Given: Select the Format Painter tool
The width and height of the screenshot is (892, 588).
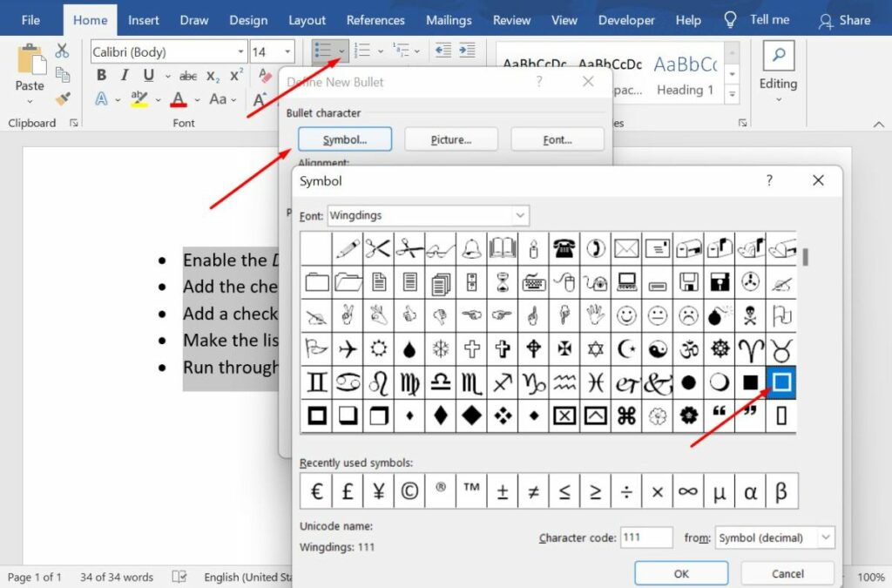Looking at the screenshot, I should click(61, 98).
